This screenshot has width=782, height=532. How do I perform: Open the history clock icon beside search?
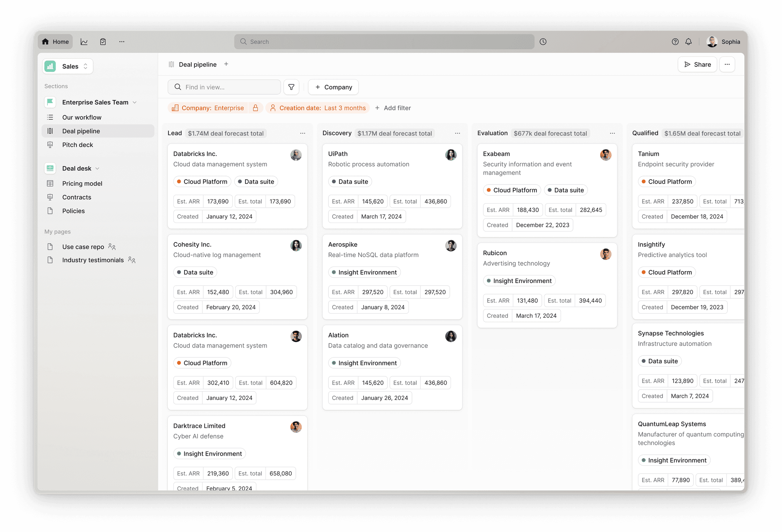click(x=543, y=42)
